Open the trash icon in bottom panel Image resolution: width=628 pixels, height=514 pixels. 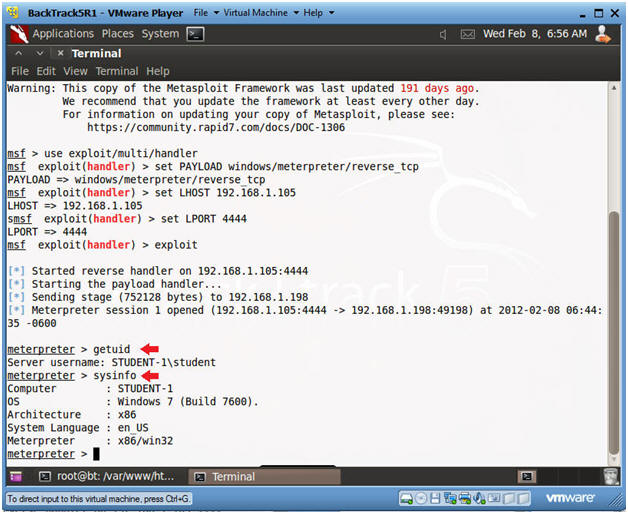click(x=611, y=476)
